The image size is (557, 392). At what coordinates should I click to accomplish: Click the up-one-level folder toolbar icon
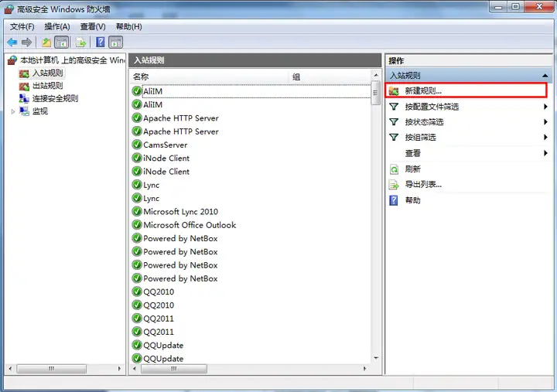tap(46, 43)
